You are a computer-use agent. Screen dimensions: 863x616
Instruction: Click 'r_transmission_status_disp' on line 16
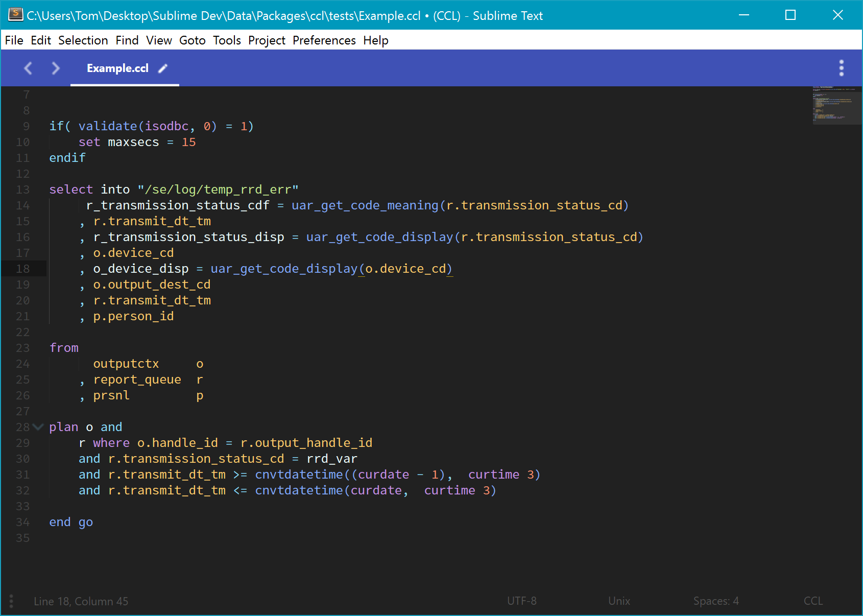tap(188, 237)
